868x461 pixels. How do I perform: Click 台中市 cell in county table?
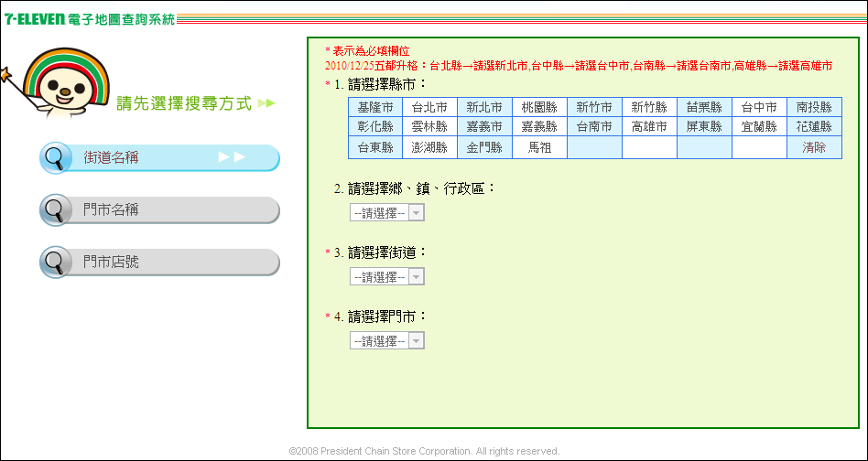(759, 107)
